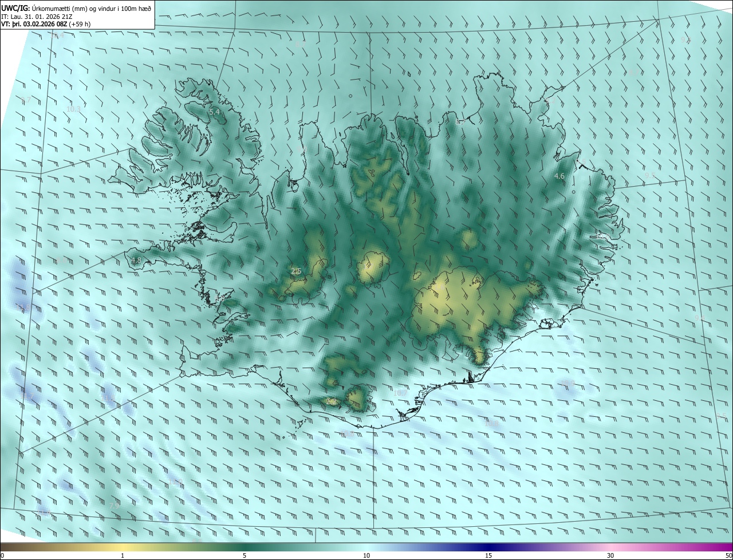The image size is (733, 560).
Task: Click the 50 tick label on the colorbar
Action: (728, 555)
